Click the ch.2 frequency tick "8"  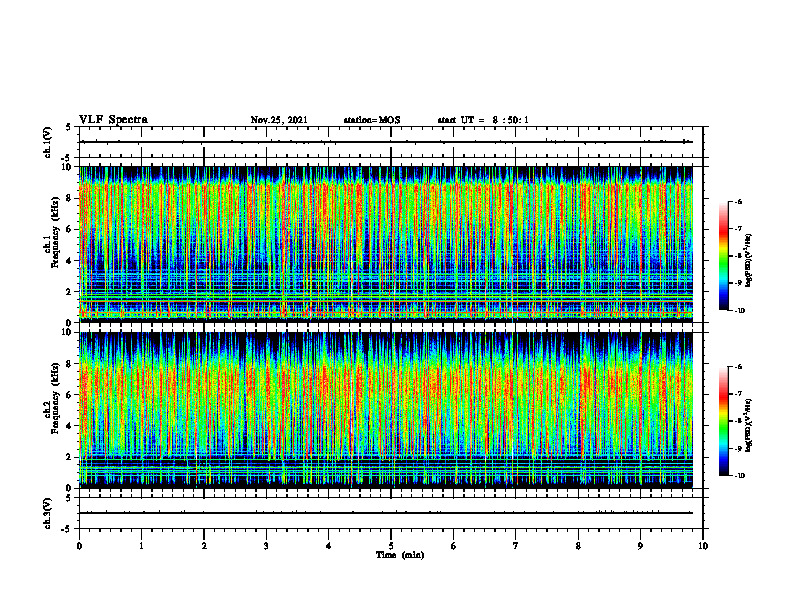[x=69, y=364]
